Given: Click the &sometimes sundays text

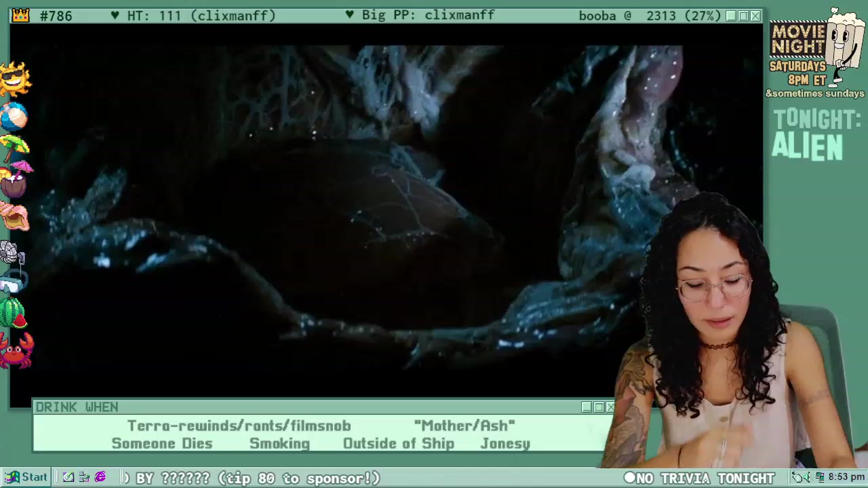Looking at the screenshot, I should [x=815, y=94].
